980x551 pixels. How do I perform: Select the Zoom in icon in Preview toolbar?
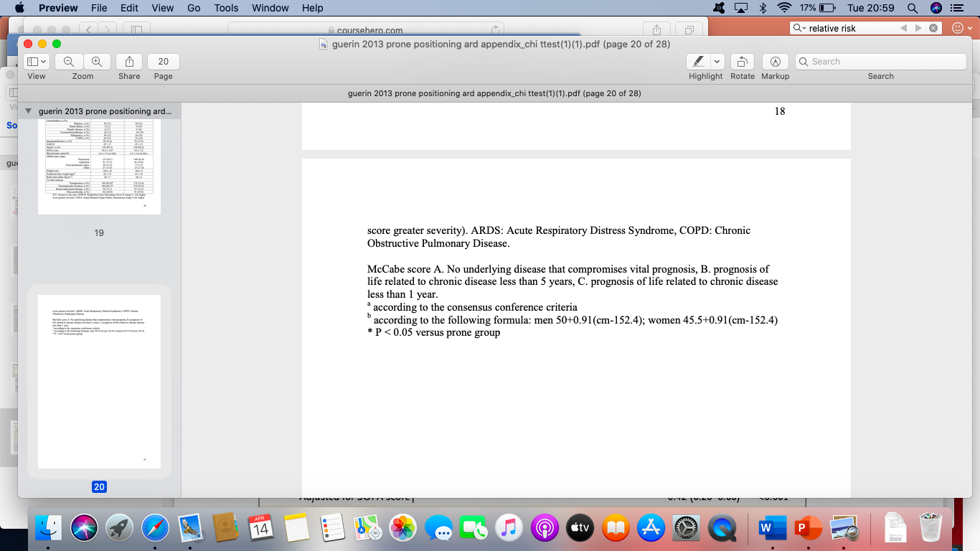click(97, 61)
